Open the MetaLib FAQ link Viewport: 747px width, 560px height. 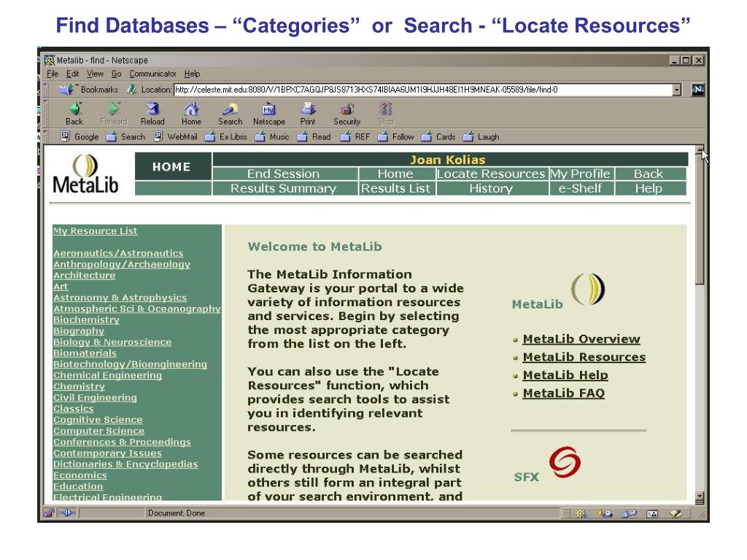pyautogui.click(x=564, y=393)
